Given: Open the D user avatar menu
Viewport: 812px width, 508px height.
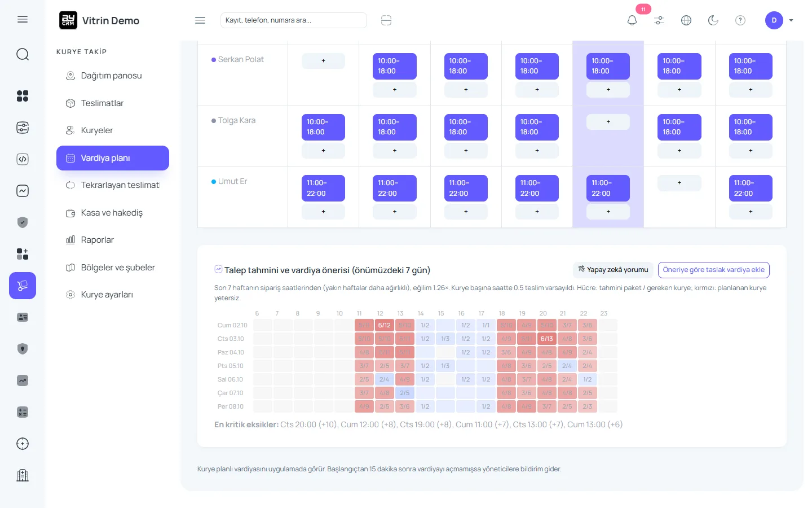Looking at the screenshot, I should click(x=774, y=20).
